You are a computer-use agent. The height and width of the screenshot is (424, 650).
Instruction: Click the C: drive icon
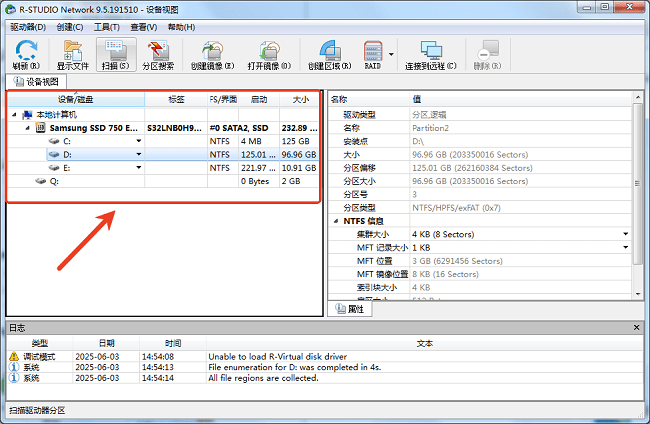pos(54,141)
